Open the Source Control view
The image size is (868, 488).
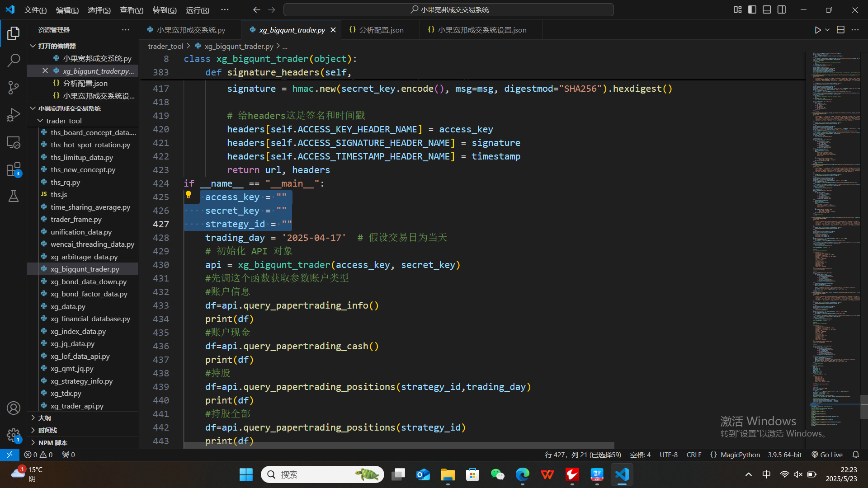14,87
